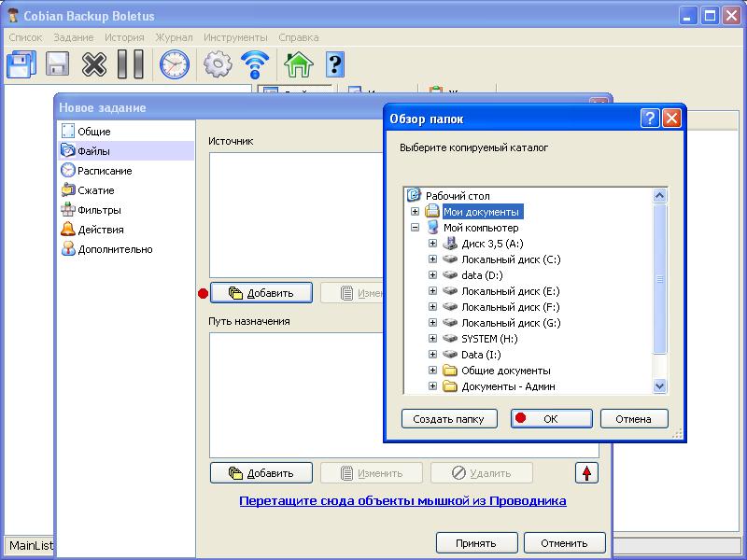Open the История menu
Image resolution: width=747 pixels, height=560 pixels.
[x=124, y=37]
